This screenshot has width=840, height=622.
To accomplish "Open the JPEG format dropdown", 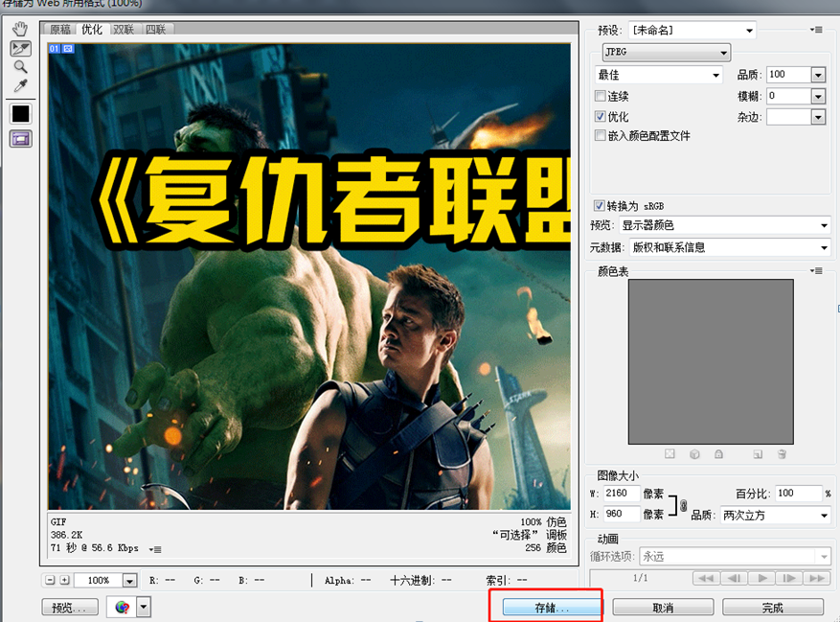I will point(666,52).
